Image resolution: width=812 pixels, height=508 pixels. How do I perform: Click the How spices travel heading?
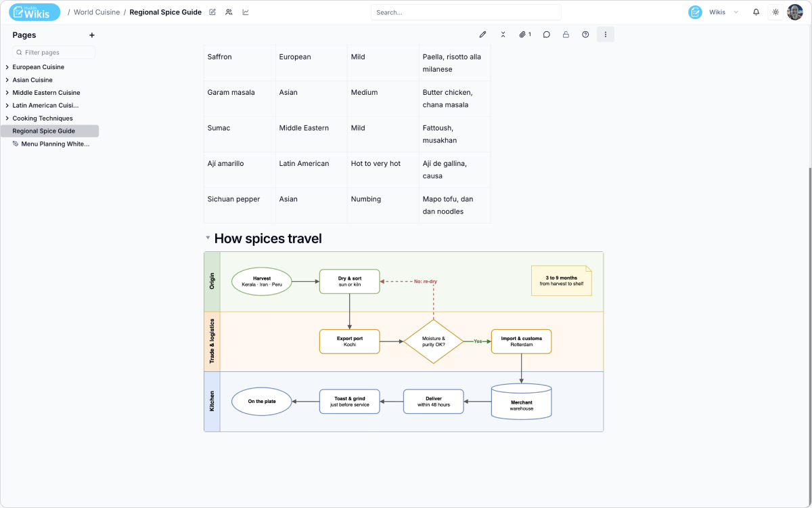(268, 238)
